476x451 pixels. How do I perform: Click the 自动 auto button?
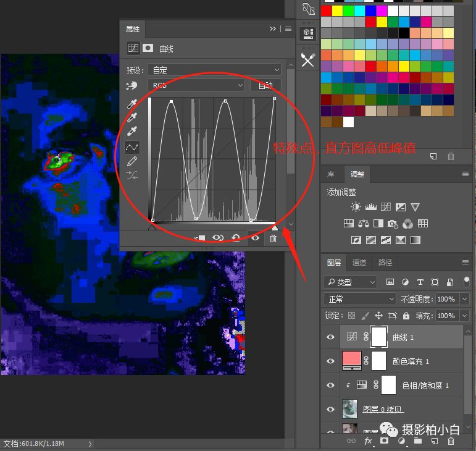pyautogui.click(x=265, y=85)
